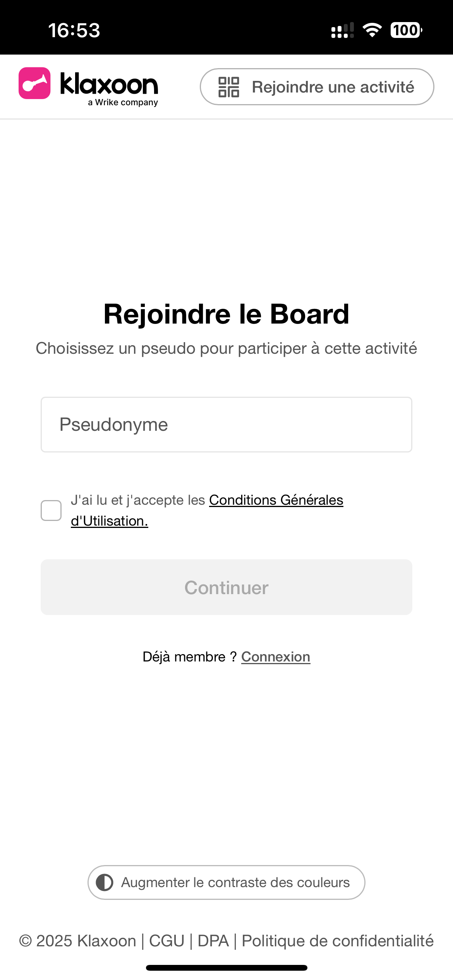Image resolution: width=453 pixels, height=980 pixels.
Task: Tap the Wi-Fi status icon
Action: click(372, 30)
